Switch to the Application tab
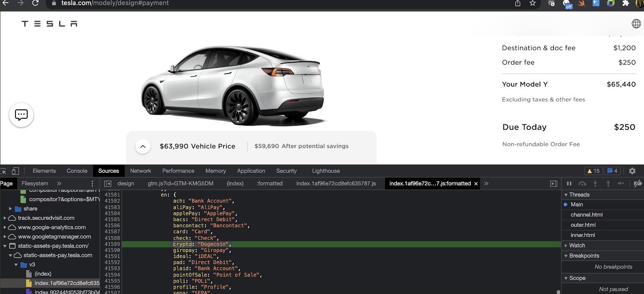Image resolution: width=644 pixels, height=294 pixels. pyautogui.click(x=251, y=171)
